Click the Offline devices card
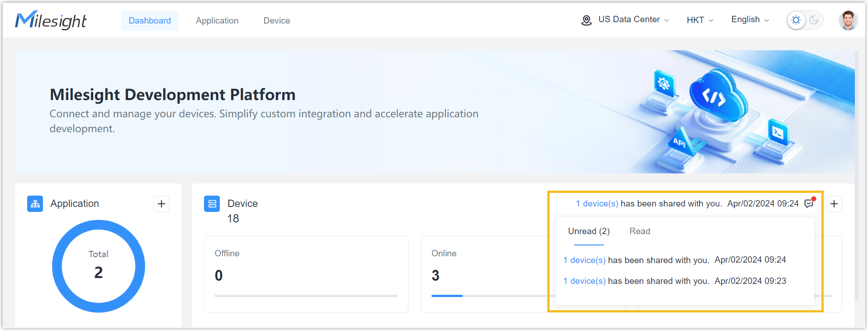This screenshot has height=331, width=868. click(x=306, y=274)
